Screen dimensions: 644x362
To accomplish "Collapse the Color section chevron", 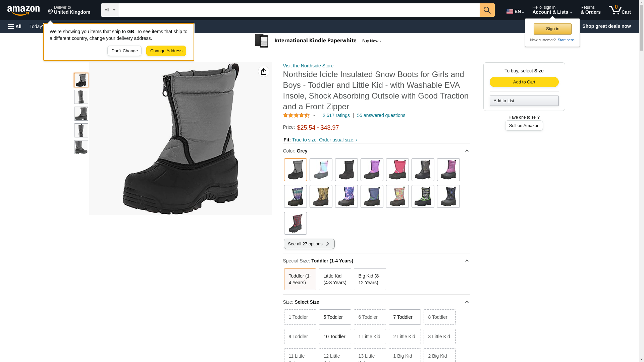I will click(467, 151).
